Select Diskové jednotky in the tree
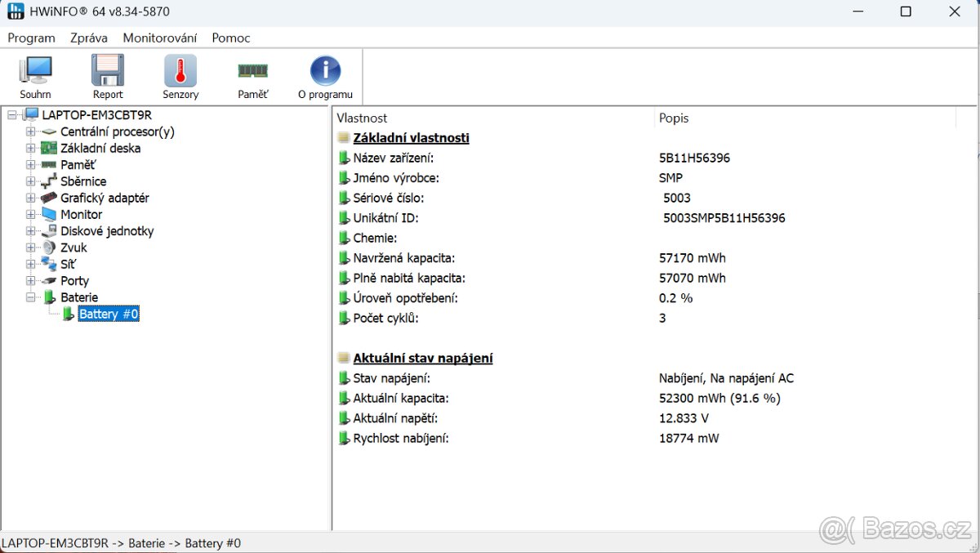 (x=106, y=231)
